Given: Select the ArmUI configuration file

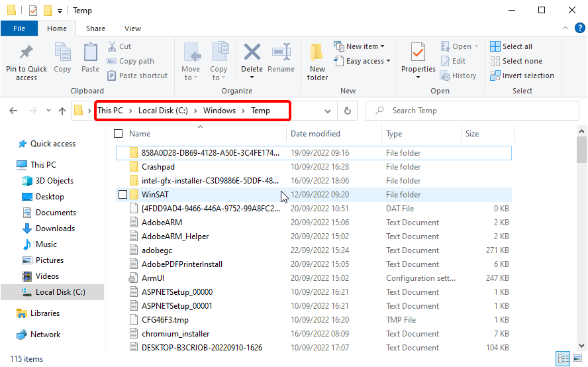Looking at the screenshot, I should click(313, 278).
